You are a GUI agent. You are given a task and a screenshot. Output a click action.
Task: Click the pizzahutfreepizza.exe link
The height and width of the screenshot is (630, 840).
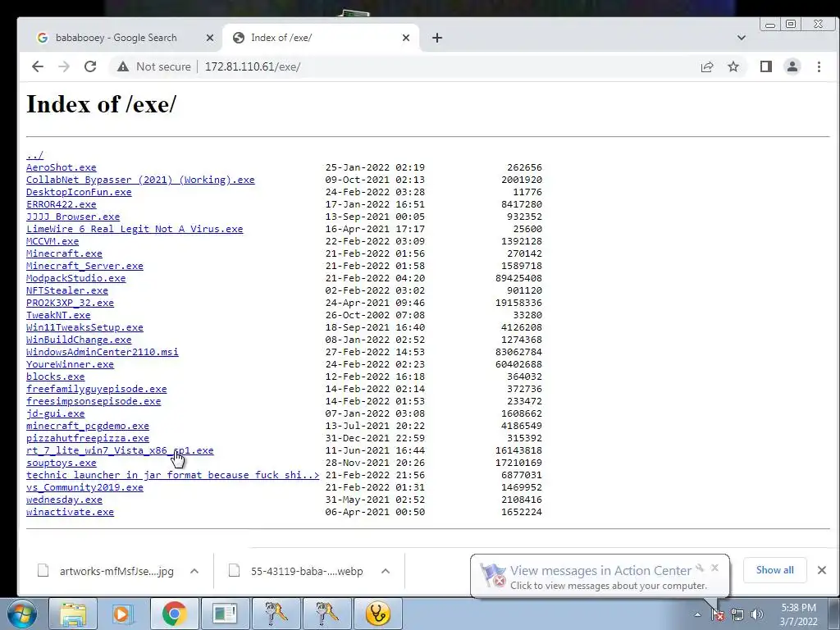tap(88, 439)
